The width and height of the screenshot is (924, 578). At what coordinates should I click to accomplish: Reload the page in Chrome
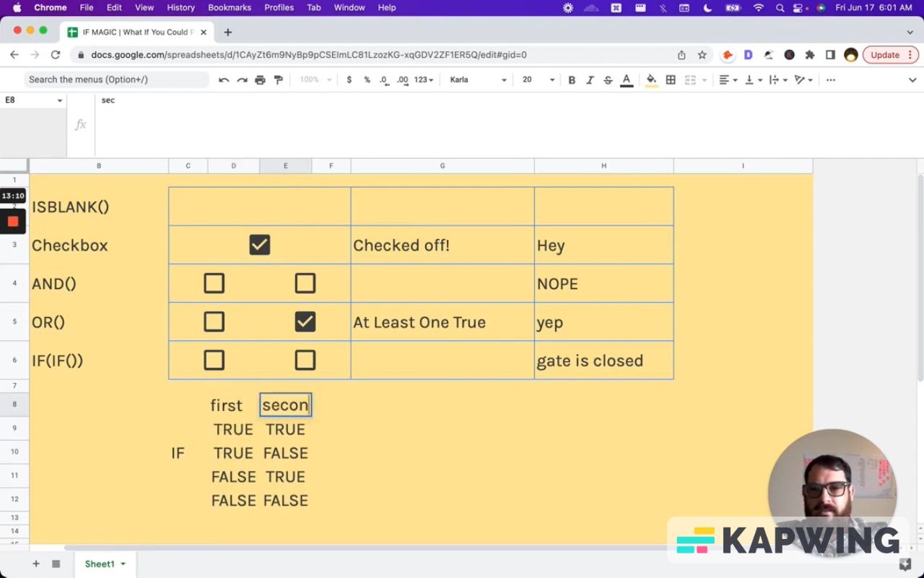(56, 55)
